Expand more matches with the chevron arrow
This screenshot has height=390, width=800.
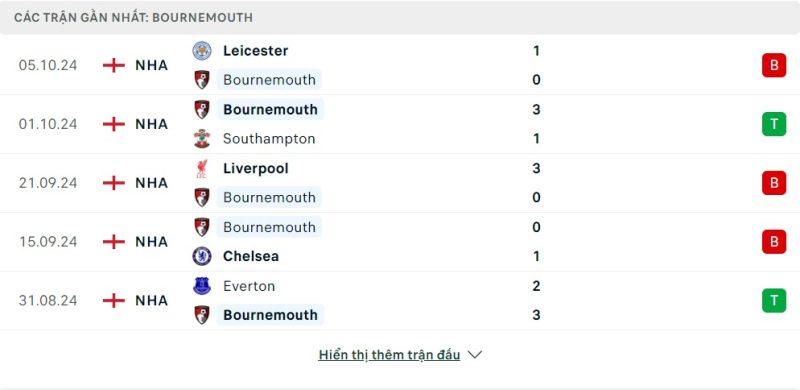pos(474,355)
